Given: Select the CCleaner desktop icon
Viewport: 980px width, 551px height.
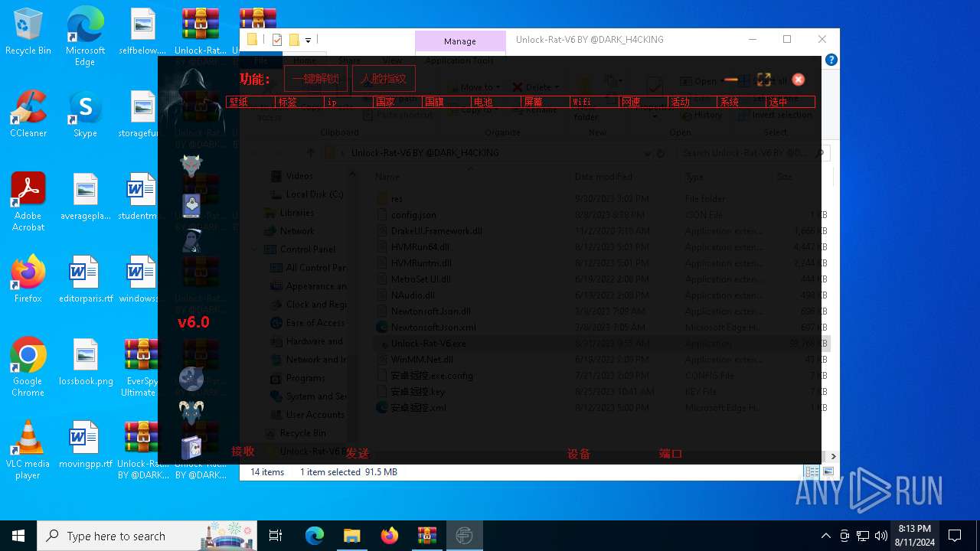Looking at the screenshot, I should [28, 114].
